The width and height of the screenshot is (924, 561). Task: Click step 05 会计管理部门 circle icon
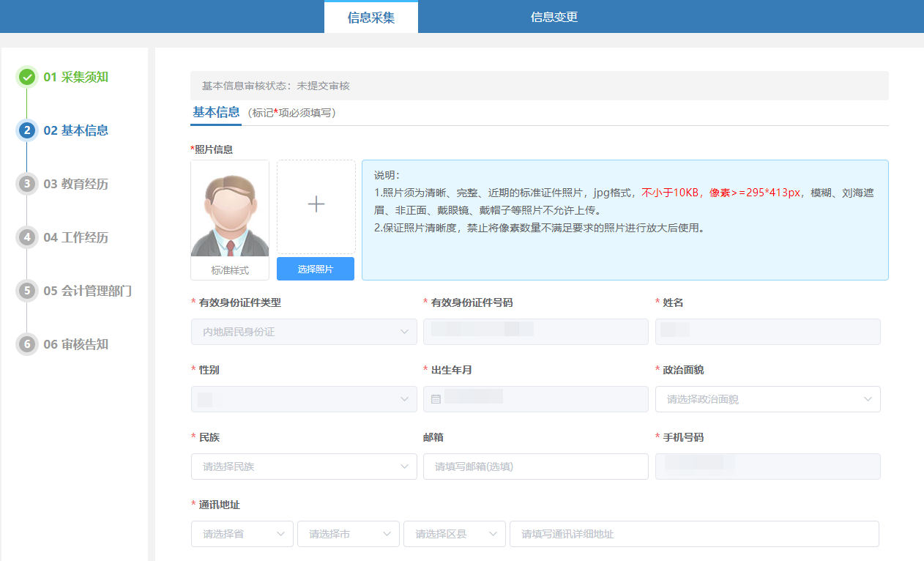tap(26, 291)
